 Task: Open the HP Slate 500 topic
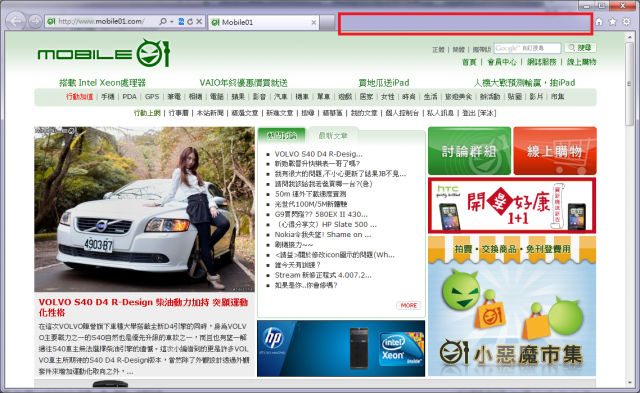click(325, 224)
